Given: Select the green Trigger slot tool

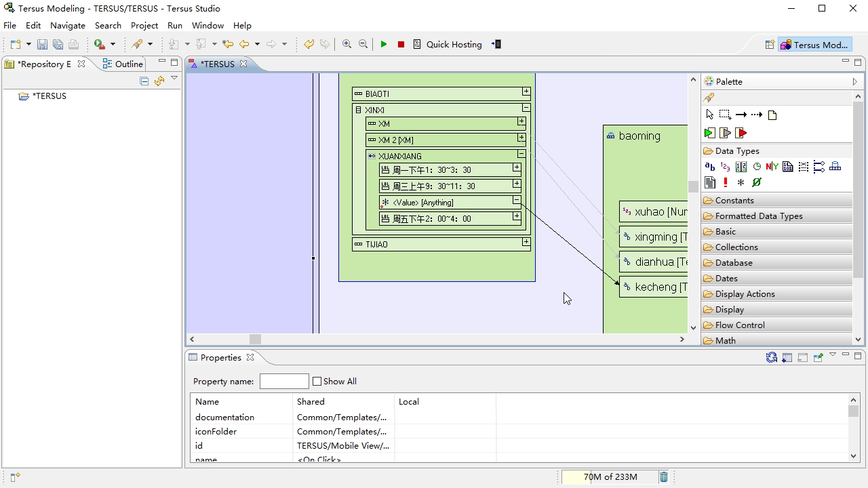Looking at the screenshot, I should [709, 133].
